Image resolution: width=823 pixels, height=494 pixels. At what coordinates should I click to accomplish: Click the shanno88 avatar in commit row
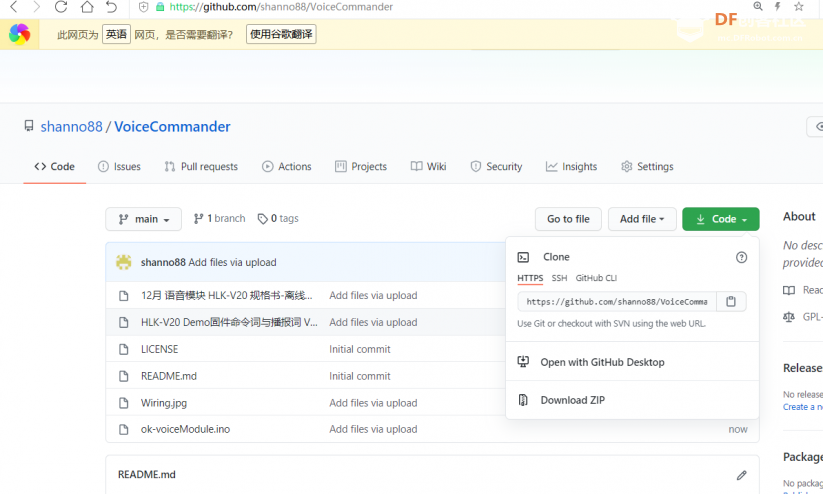pos(124,262)
